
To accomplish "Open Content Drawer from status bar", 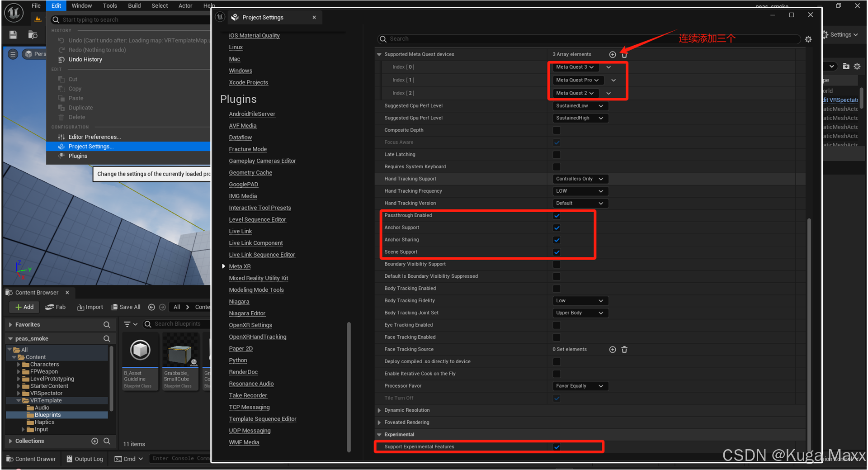I will tap(31, 459).
